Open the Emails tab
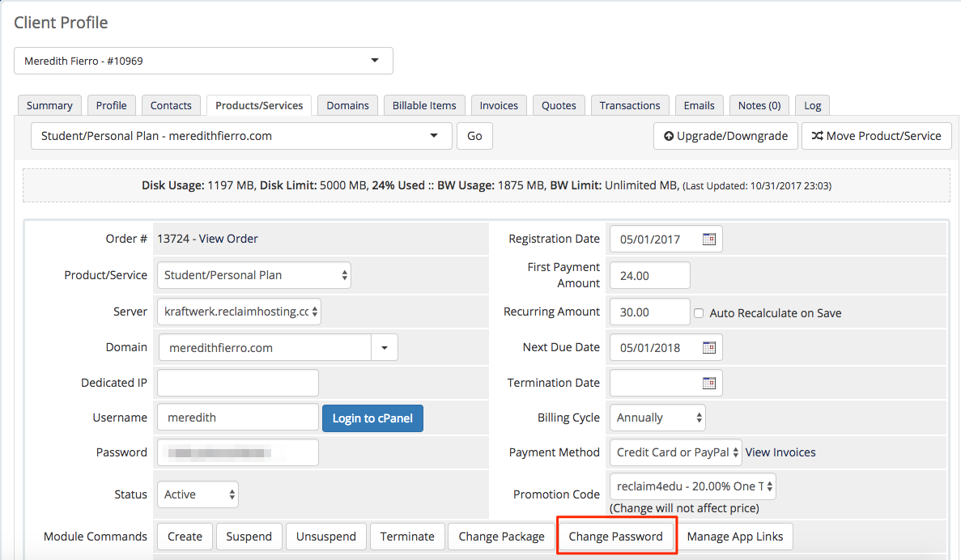The width and height of the screenshot is (961, 560). (699, 105)
